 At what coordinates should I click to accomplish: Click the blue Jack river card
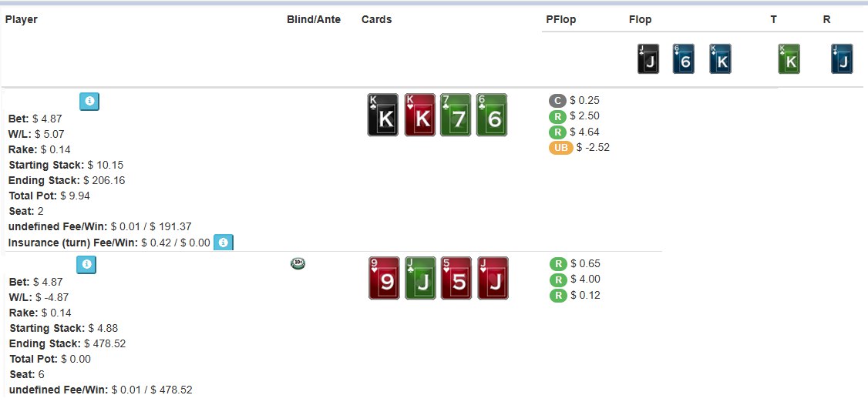842,59
